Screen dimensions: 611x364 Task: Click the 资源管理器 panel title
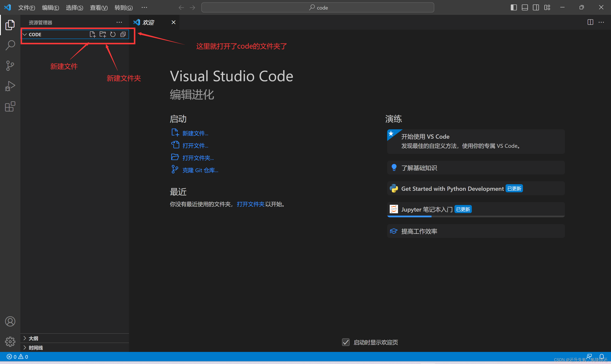tap(41, 22)
